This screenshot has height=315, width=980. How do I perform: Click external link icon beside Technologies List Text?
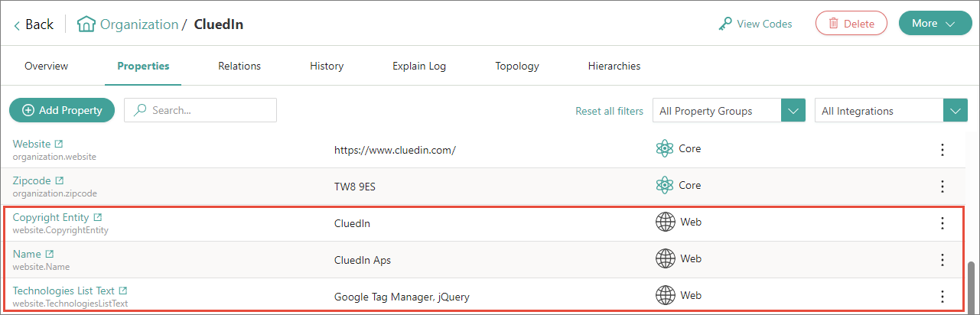tap(122, 291)
